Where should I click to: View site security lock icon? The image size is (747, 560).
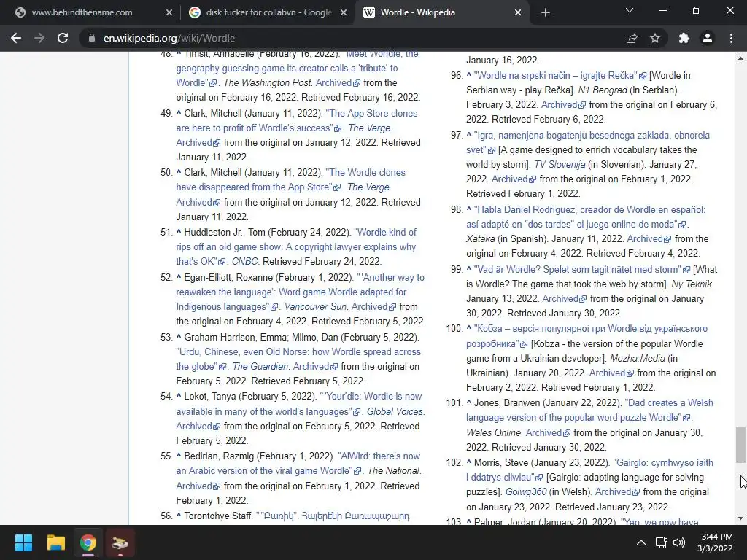tap(92, 38)
